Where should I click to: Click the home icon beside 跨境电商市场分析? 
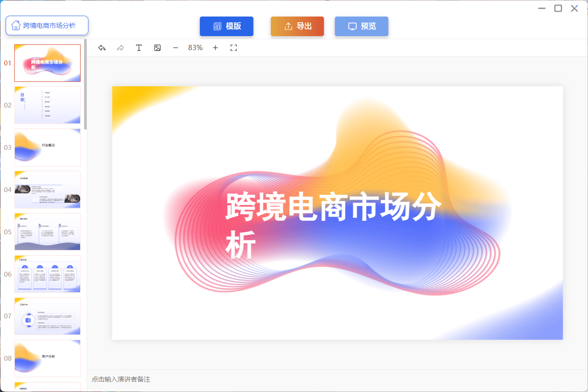pyautogui.click(x=16, y=25)
